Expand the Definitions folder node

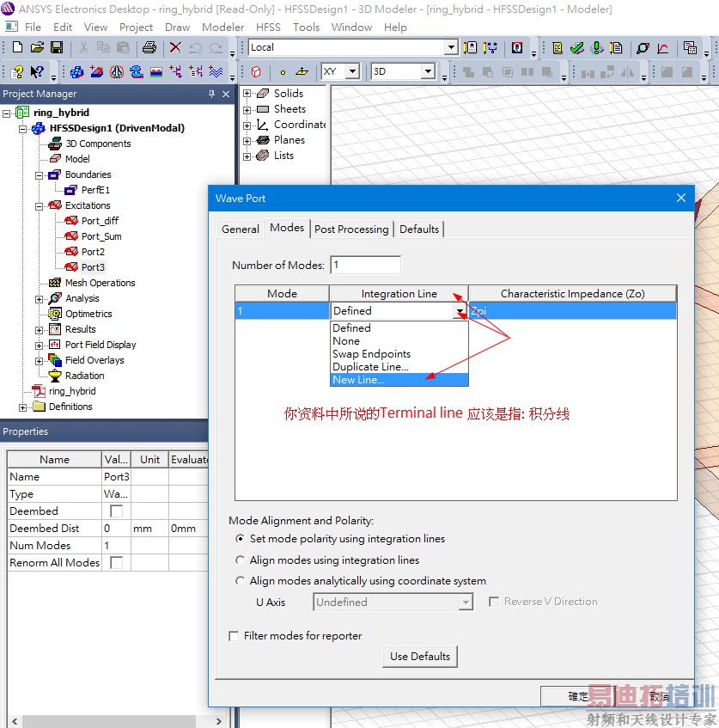pos(22,407)
